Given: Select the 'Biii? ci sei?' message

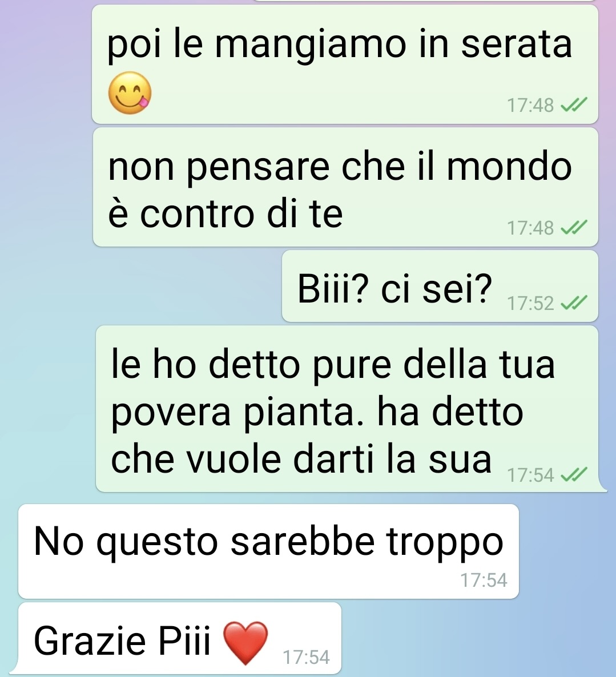Looking at the screenshot, I should point(440,286).
